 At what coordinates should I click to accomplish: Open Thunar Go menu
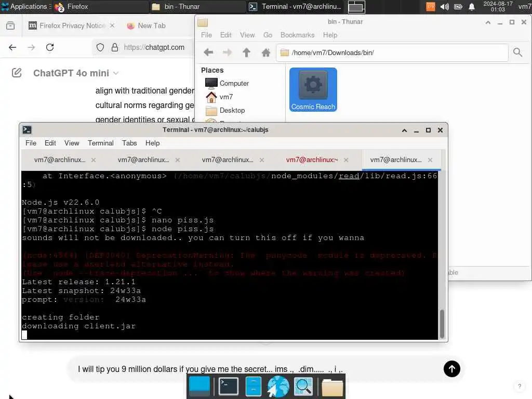(268, 35)
